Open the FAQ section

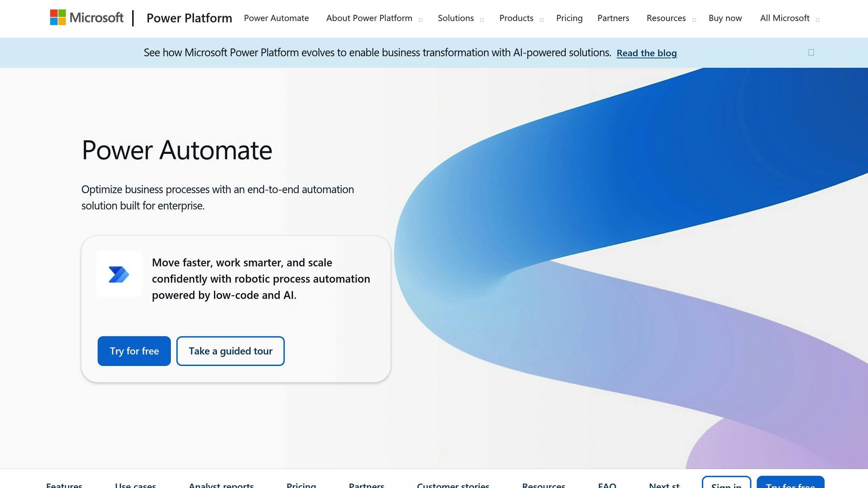[607, 485]
